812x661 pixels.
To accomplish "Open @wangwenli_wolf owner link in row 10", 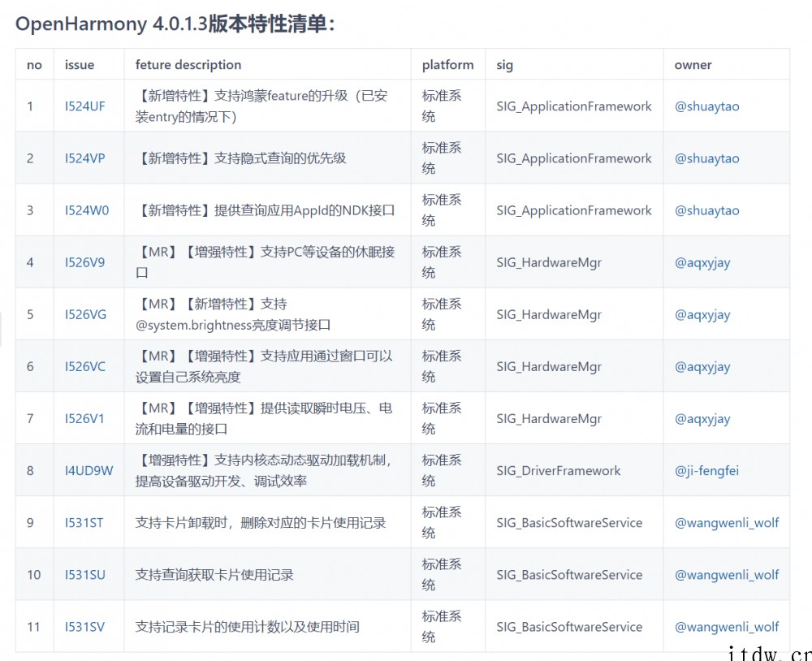I will point(727,574).
